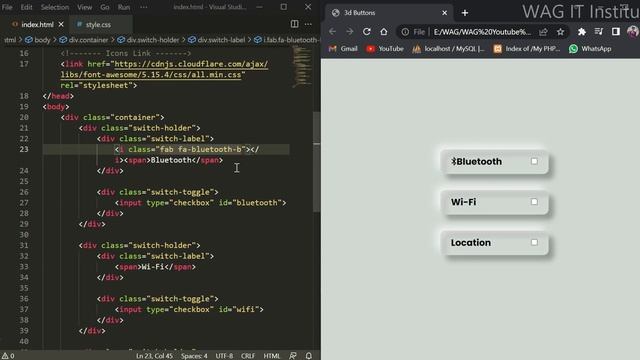The height and width of the screenshot is (360, 640).
Task: Open the media control icon in browser
Action: (x=599, y=32)
